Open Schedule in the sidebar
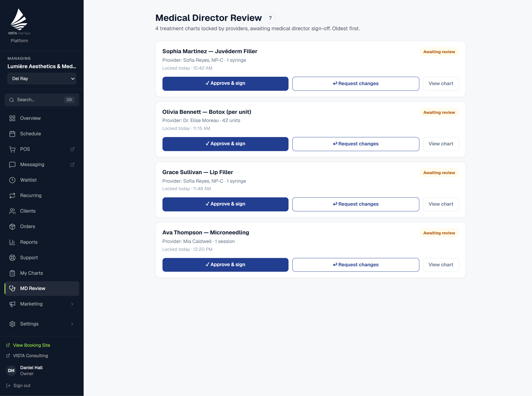 click(x=42, y=134)
